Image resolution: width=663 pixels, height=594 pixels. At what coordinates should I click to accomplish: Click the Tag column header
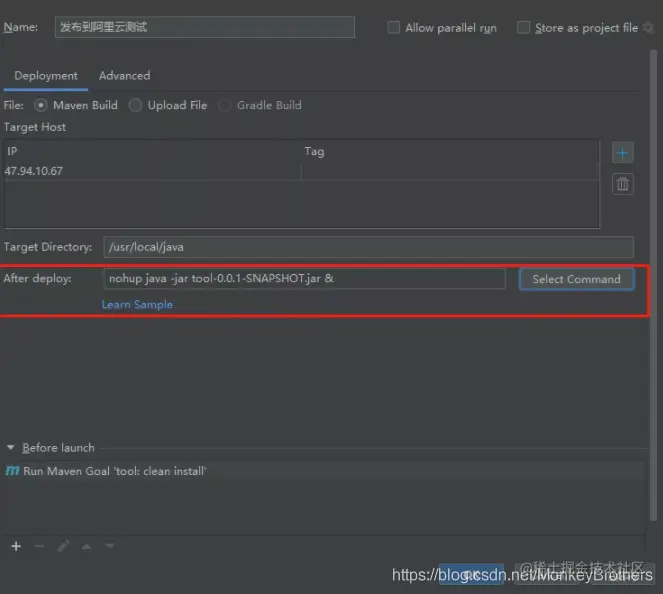pyautogui.click(x=450, y=151)
